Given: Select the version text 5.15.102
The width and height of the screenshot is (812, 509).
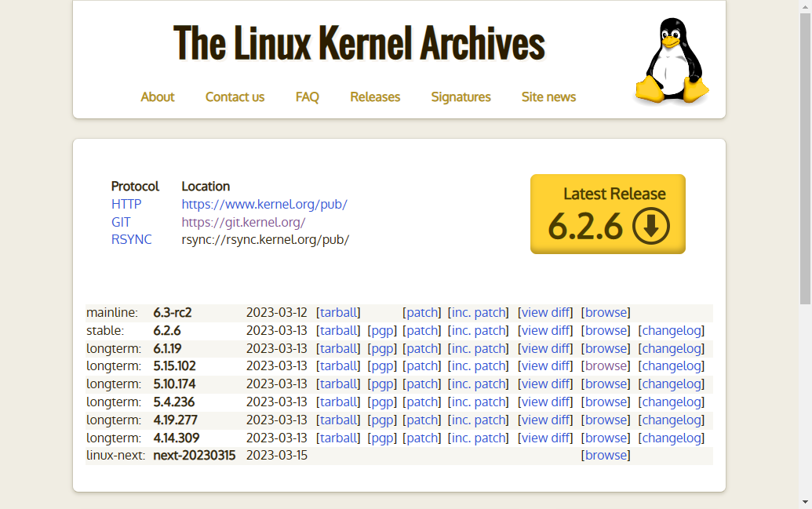Looking at the screenshot, I should (x=174, y=366).
